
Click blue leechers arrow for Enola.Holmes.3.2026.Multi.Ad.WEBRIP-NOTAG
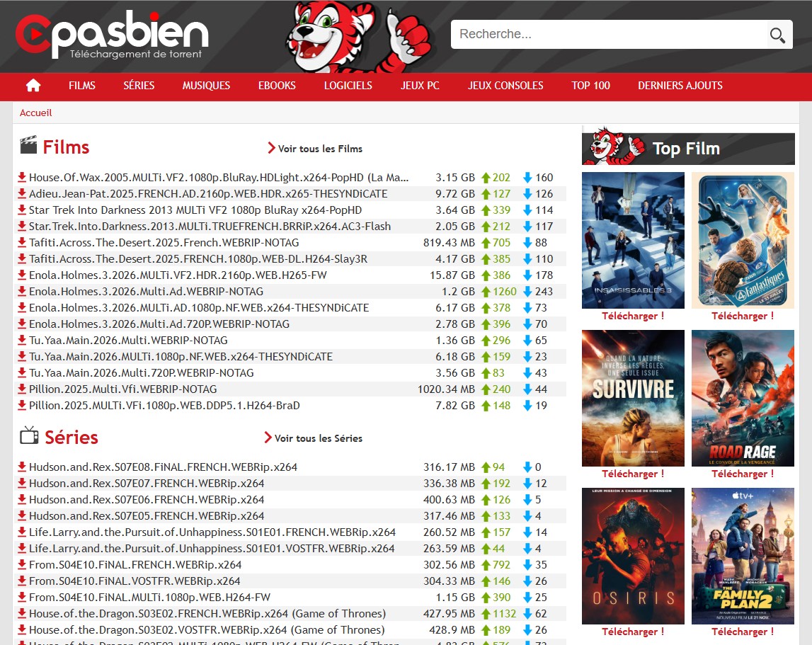tap(527, 292)
